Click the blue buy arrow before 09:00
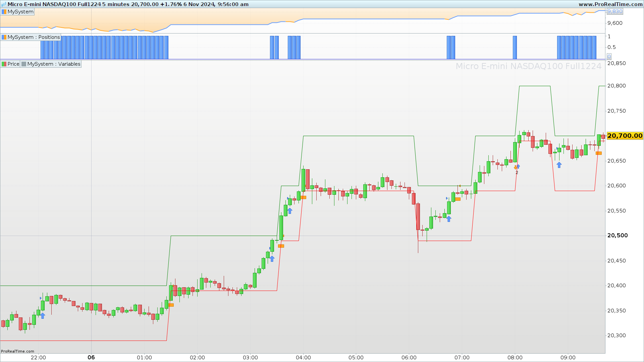Viewport: 644px width, 362px height. (559, 165)
